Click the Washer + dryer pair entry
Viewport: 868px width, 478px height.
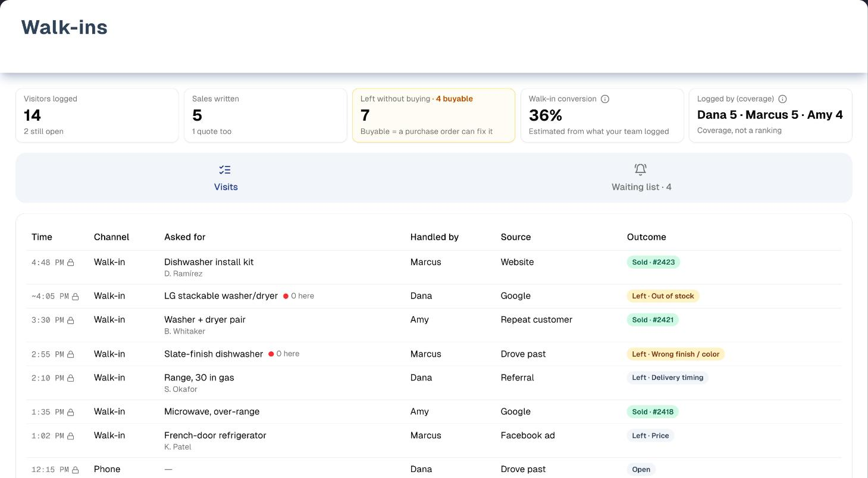coord(205,320)
